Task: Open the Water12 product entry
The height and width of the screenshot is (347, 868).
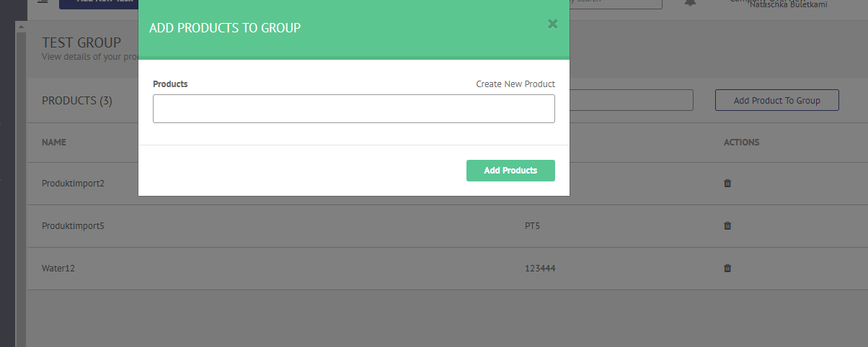Action: (58, 268)
